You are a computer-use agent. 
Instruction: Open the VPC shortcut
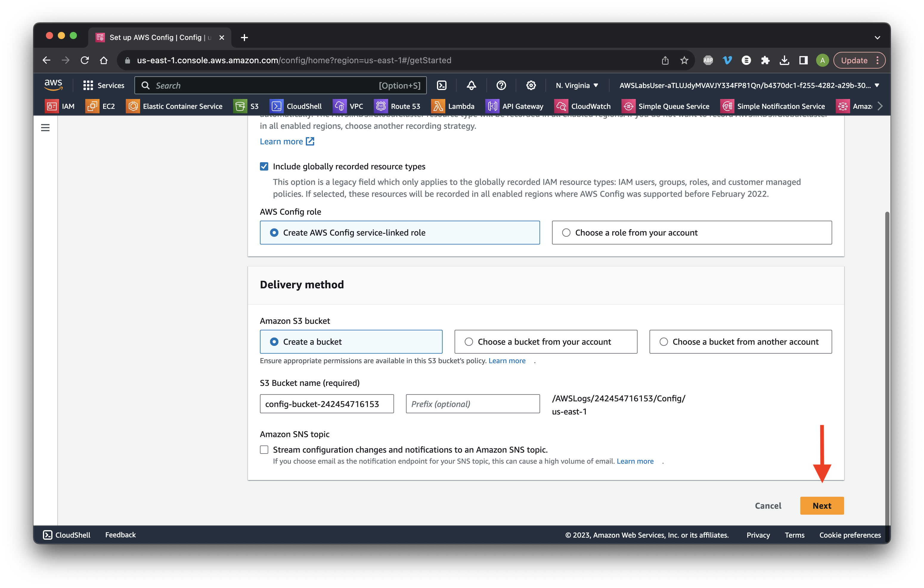coord(348,106)
